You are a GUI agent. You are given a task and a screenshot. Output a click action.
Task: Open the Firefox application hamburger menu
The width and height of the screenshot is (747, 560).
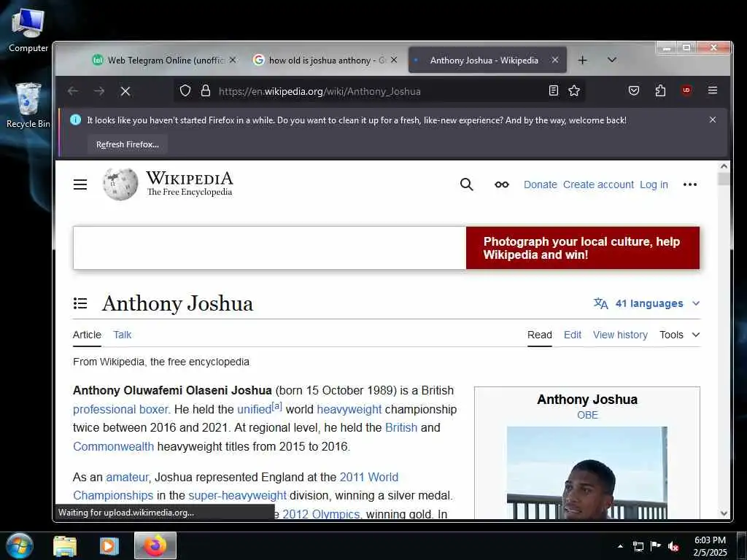point(713,90)
